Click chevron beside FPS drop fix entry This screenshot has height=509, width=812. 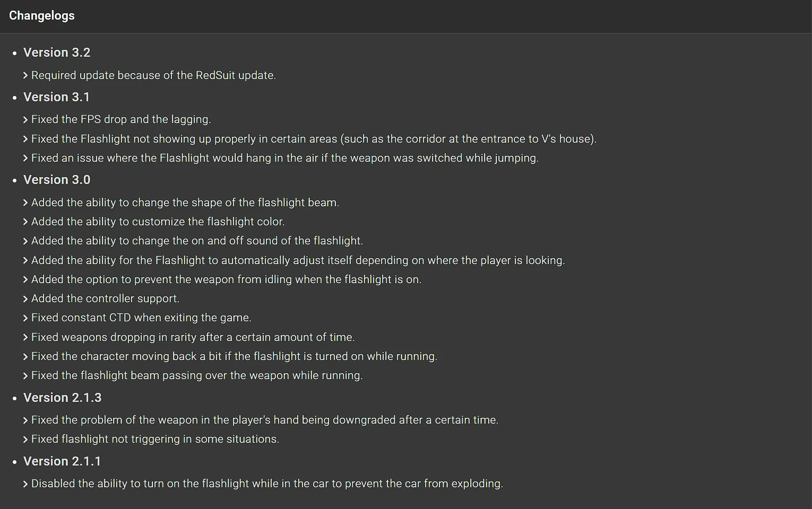pyautogui.click(x=25, y=120)
